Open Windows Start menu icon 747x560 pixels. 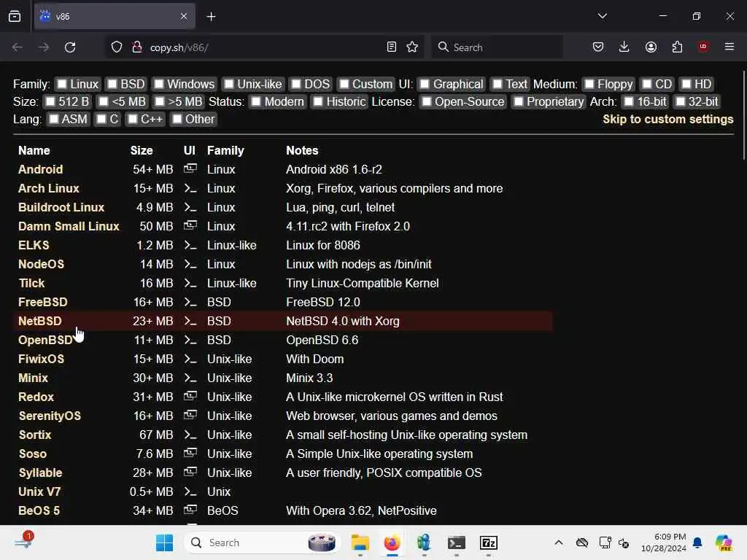(x=164, y=542)
